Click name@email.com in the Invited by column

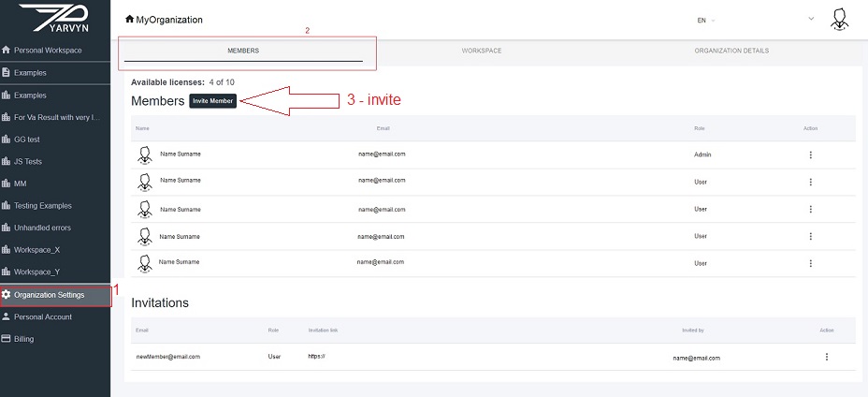tap(697, 359)
